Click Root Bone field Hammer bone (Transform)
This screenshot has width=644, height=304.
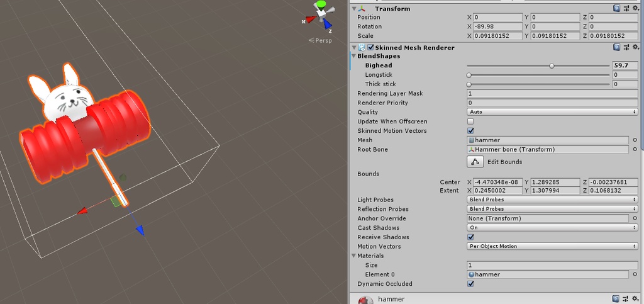pyautogui.click(x=548, y=150)
